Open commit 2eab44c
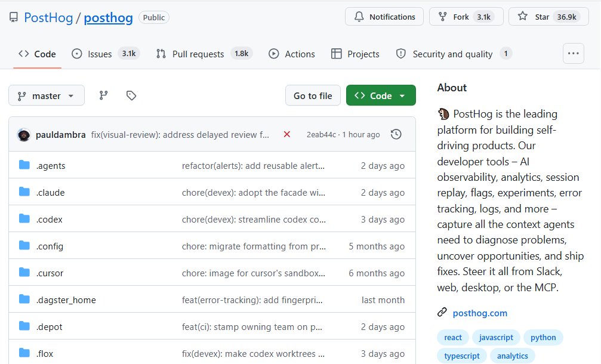 (321, 134)
